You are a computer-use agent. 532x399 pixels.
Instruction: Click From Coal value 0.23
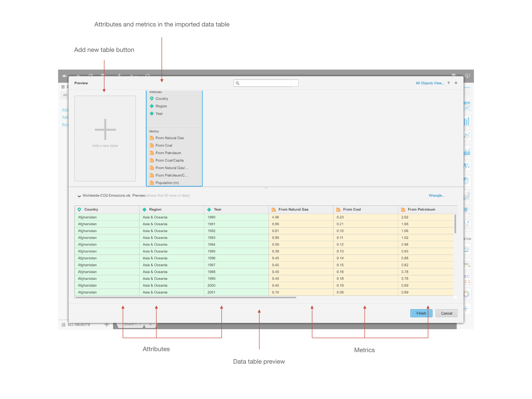pyautogui.click(x=366, y=217)
